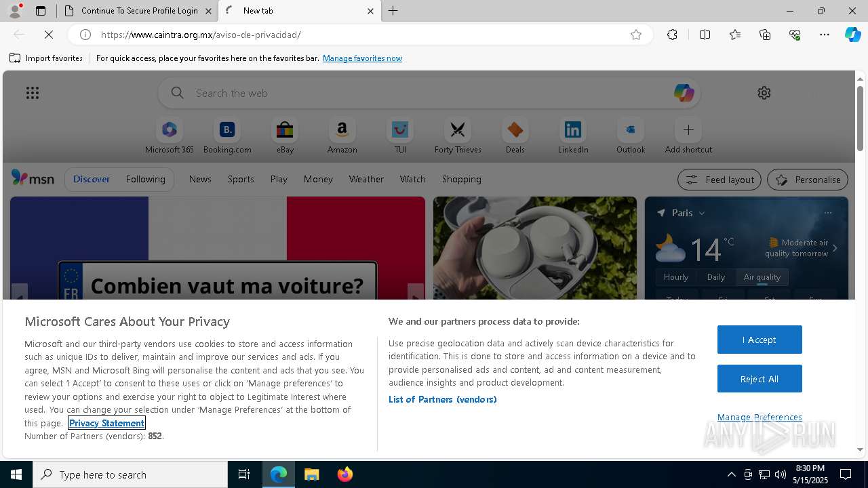This screenshot has width=868, height=488.
Task: Click the MSN logo
Action: (x=33, y=178)
